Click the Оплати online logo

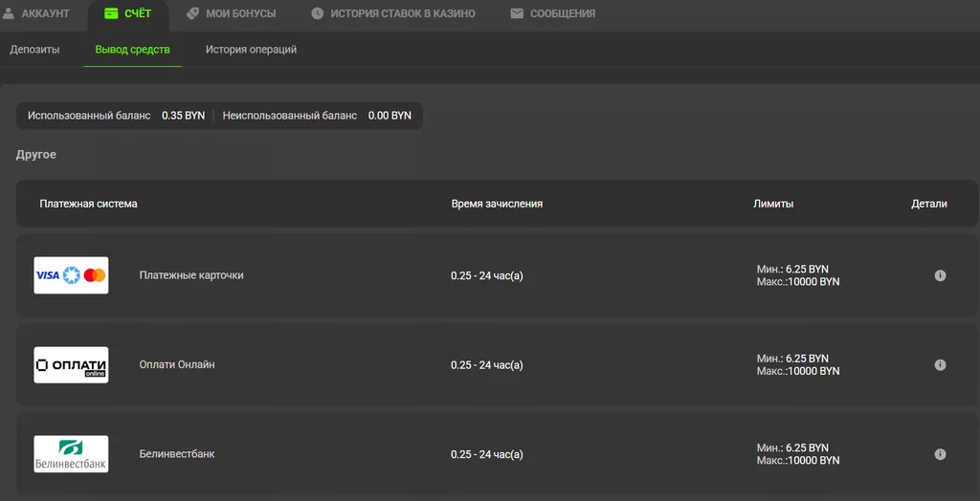[x=71, y=365]
